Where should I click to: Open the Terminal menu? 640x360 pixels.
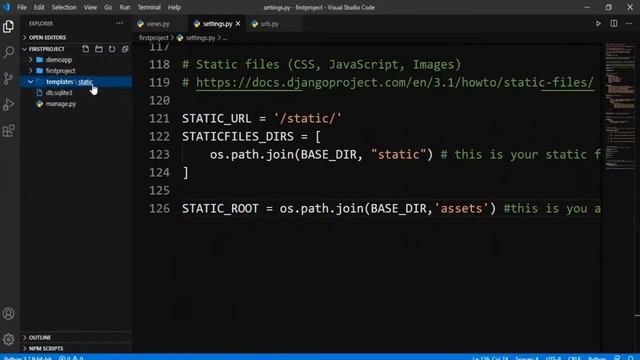(149, 7)
